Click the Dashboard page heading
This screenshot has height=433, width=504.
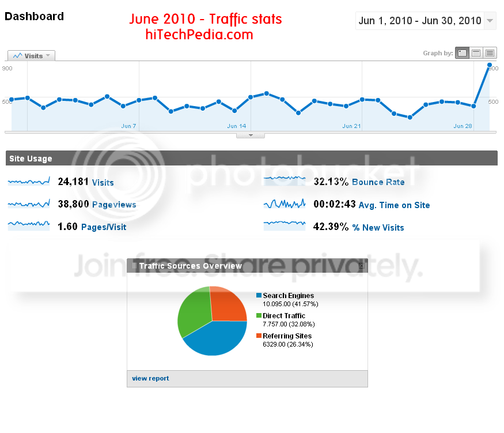coord(34,16)
